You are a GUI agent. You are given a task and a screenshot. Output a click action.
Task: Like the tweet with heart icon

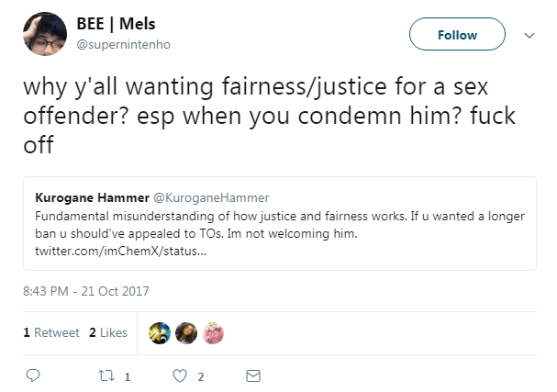[180, 375]
